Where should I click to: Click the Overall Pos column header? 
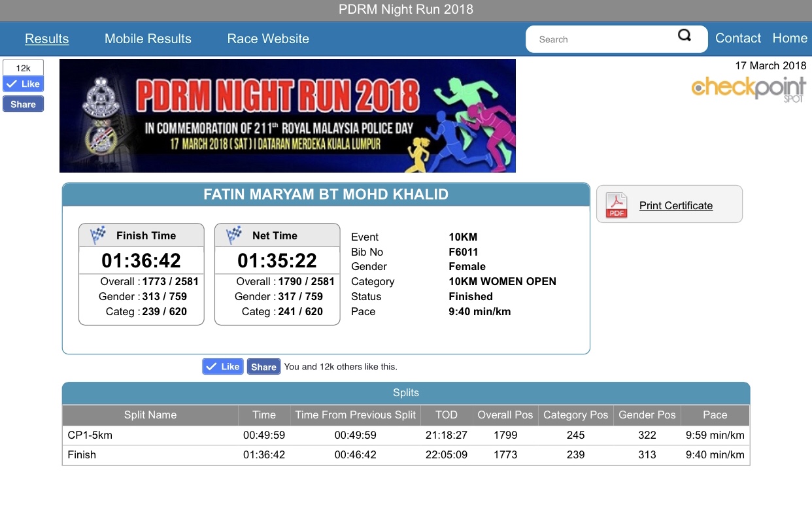point(505,415)
